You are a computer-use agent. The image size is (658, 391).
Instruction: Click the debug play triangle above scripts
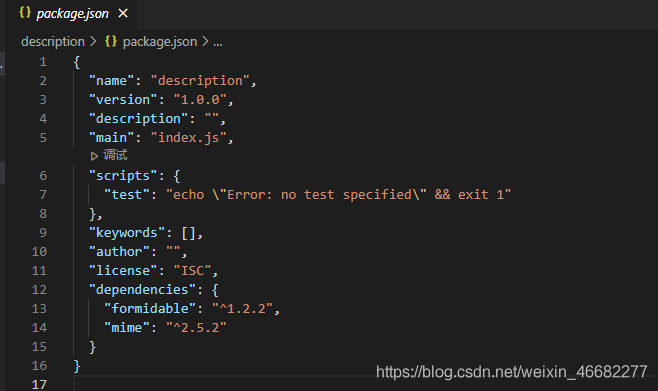94,156
